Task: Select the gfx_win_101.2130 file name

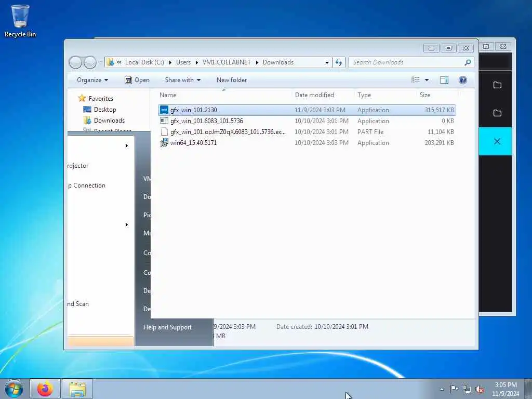Action: tap(194, 110)
